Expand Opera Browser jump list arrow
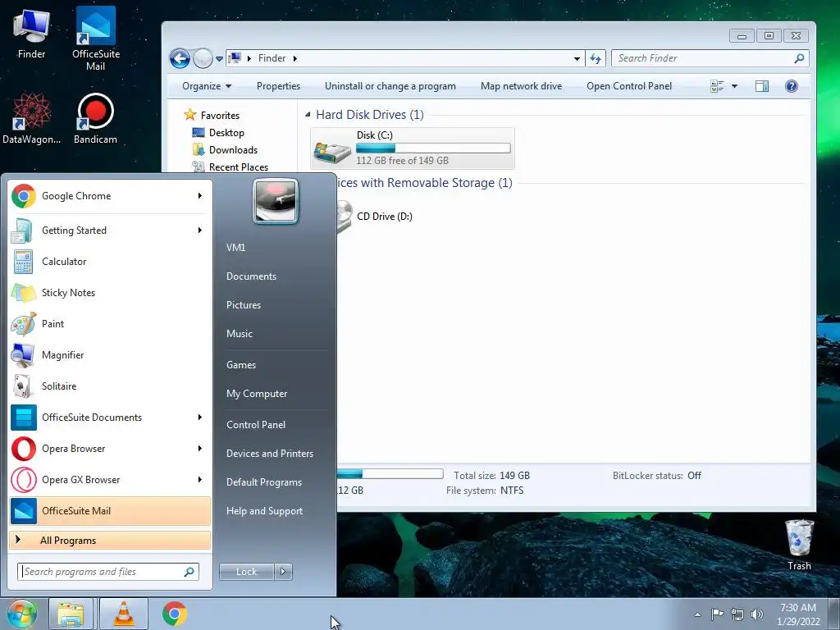This screenshot has width=840, height=630. point(200,449)
